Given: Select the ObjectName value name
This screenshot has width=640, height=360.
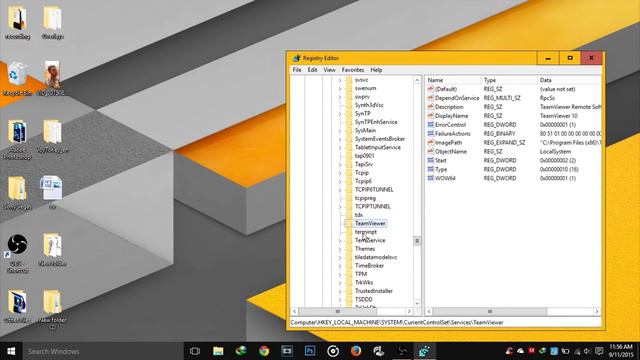Looking at the screenshot, I should (451, 151).
